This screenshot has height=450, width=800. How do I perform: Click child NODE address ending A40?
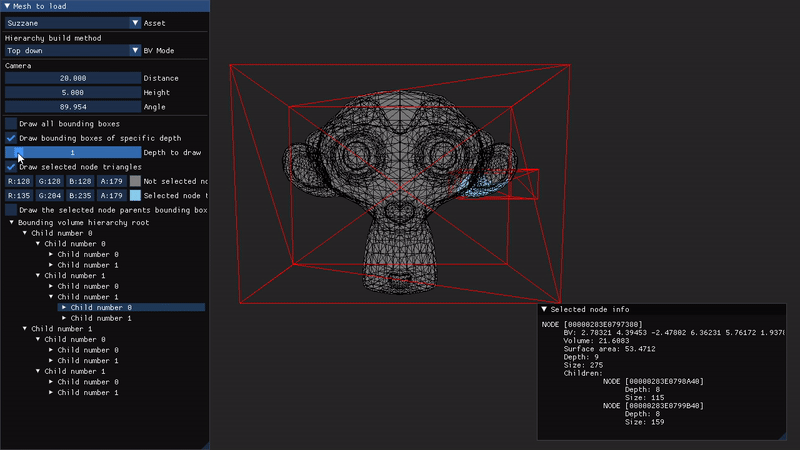point(653,382)
